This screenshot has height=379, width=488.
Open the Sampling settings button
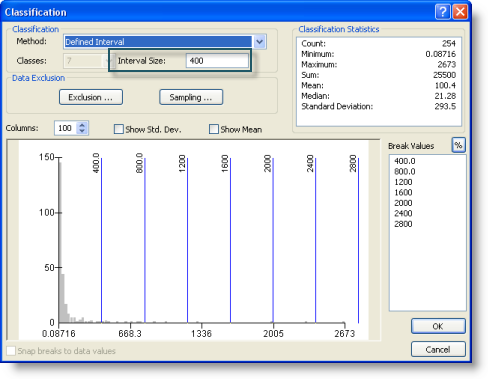pos(191,97)
